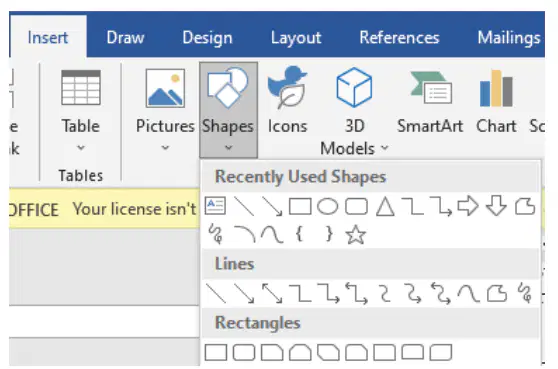Expand the Table dropdown arrow
This screenshot has height=369, width=558.
[x=81, y=147]
